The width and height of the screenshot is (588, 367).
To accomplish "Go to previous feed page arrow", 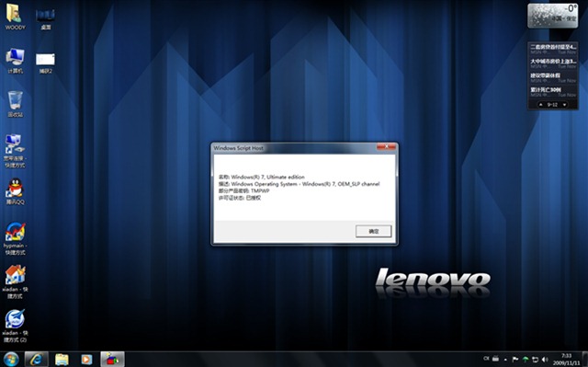I will pos(541,105).
